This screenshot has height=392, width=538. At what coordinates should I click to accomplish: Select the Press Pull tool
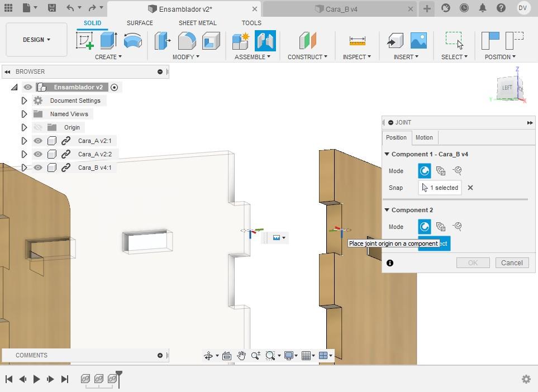(x=162, y=40)
